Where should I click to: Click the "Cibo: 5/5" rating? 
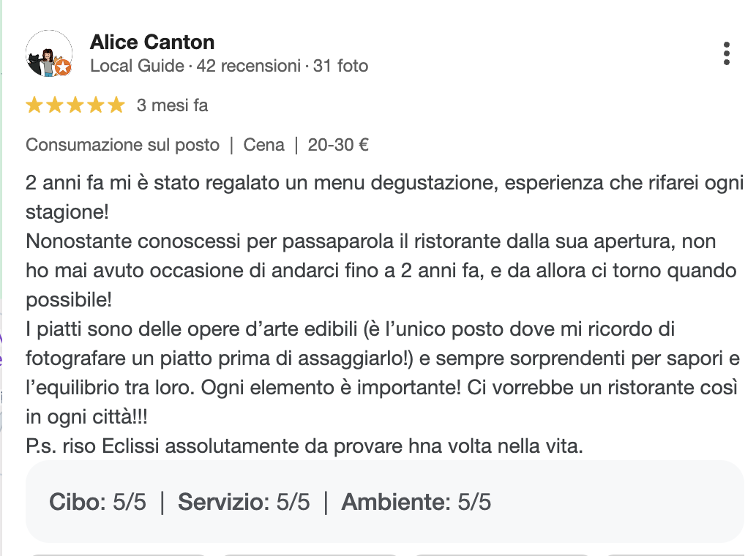[97, 502]
